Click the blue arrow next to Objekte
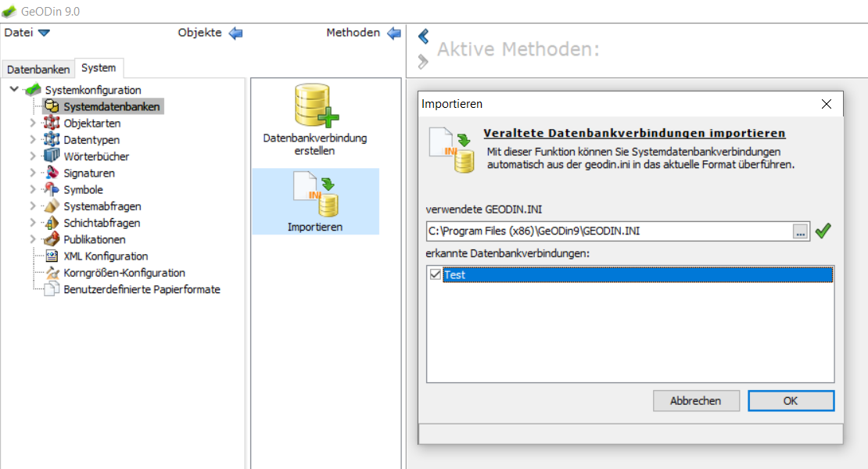 pyautogui.click(x=236, y=33)
